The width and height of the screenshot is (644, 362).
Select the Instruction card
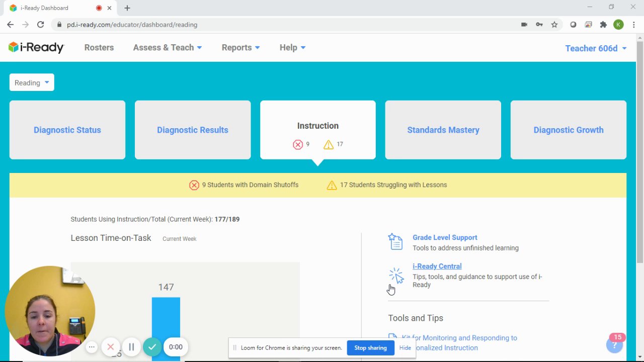tap(318, 130)
